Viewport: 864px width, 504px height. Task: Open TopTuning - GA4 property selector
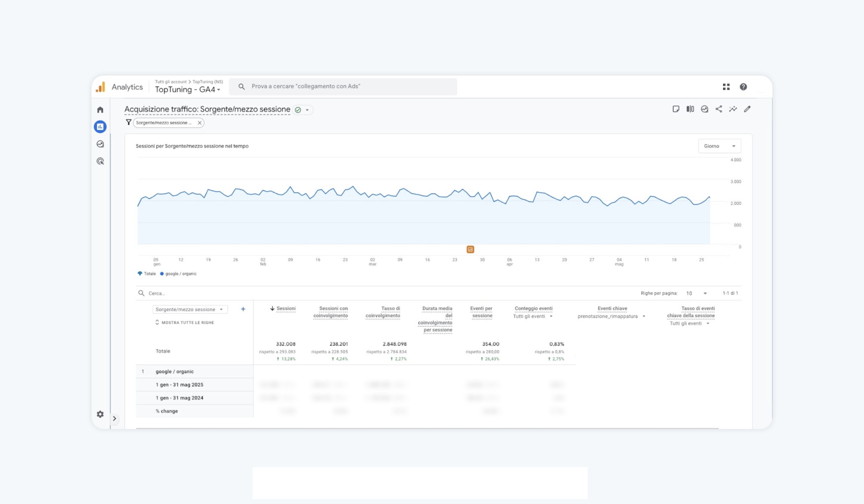click(187, 90)
